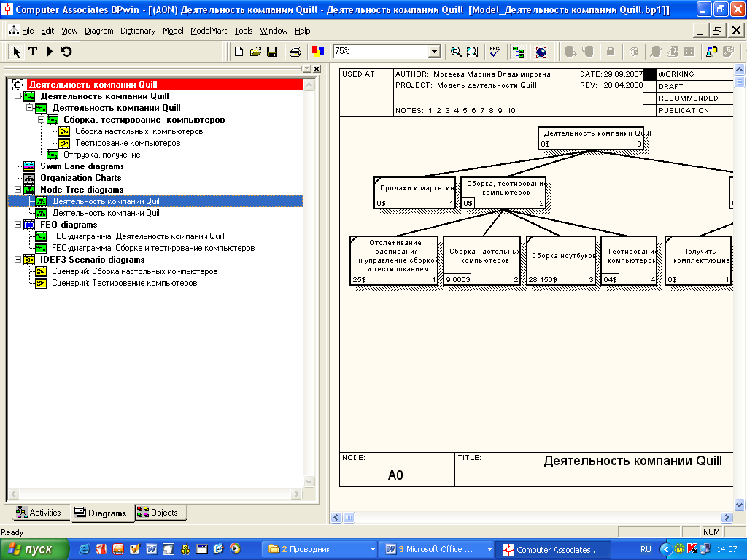This screenshot has height=560, width=747.
Task: Collapse the IDEF3 Scenario diagrams node
Action: click(x=18, y=260)
